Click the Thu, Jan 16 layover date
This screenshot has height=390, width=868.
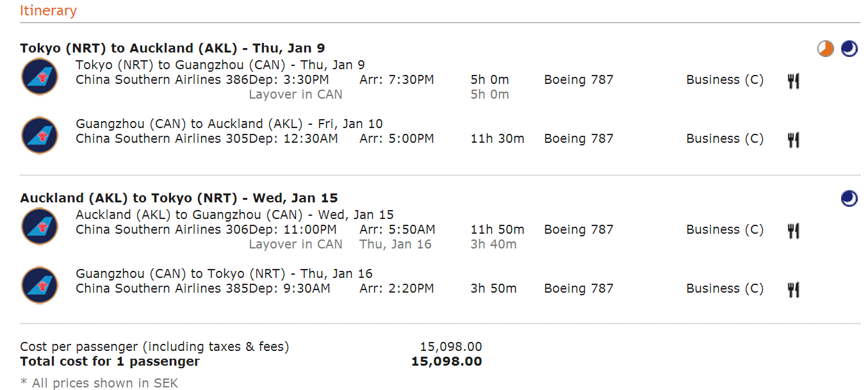[395, 244]
